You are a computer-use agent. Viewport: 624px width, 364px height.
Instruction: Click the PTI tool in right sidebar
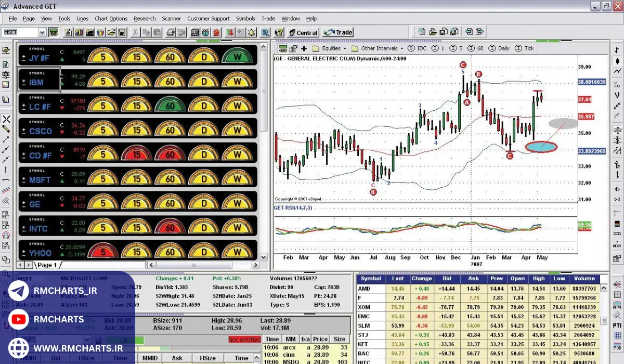click(x=617, y=326)
